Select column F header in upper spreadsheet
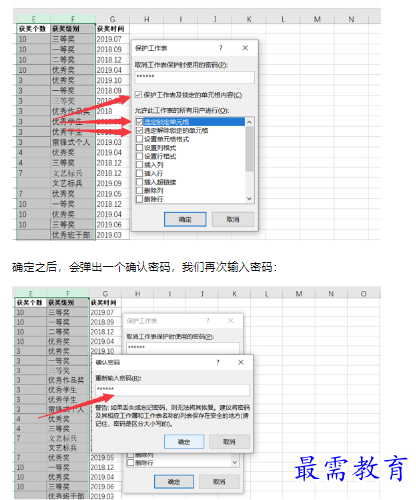Screen dimensions: 416x500 coord(73,19)
